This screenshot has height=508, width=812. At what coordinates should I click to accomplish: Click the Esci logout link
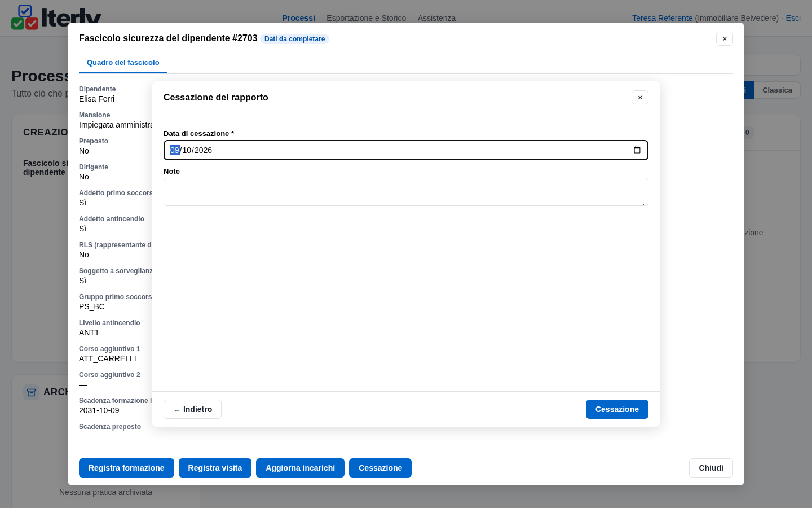click(793, 18)
